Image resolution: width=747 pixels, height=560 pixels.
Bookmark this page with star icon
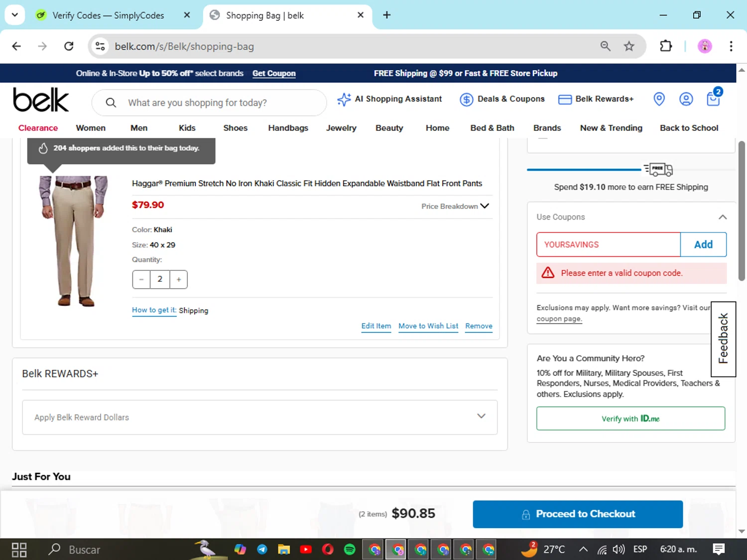(629, 46)
